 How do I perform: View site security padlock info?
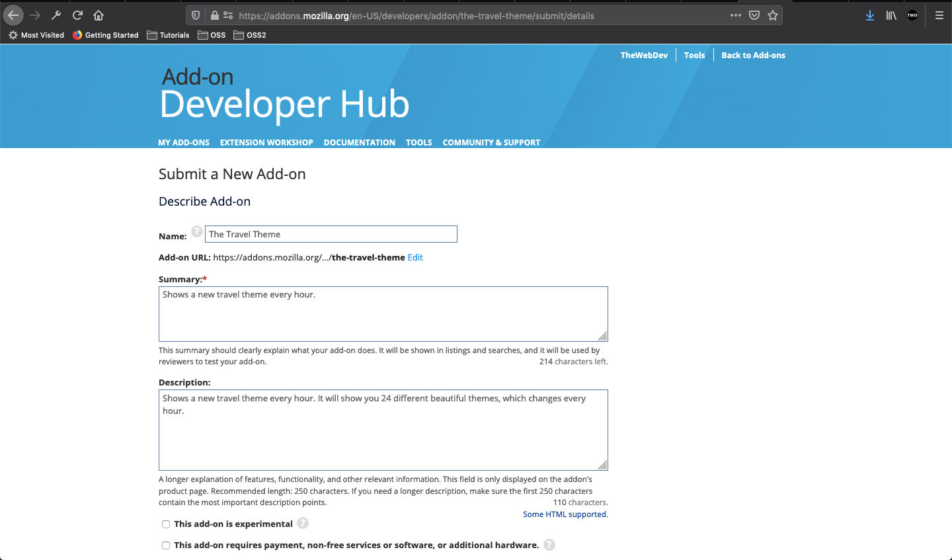214,15
